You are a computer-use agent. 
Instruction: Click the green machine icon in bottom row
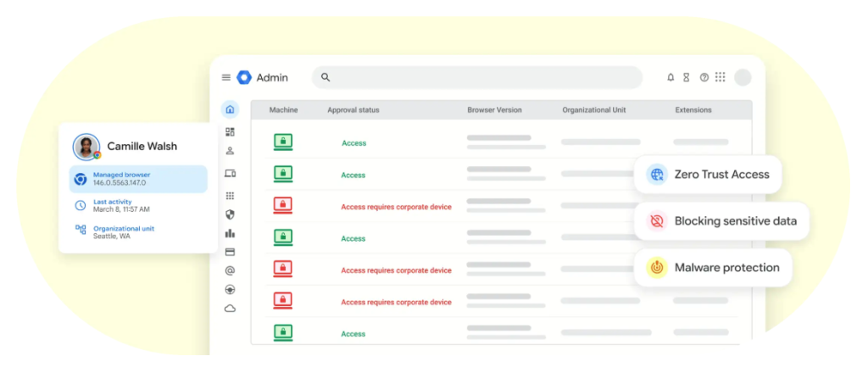pyautogui.click(x=283, y=333)
